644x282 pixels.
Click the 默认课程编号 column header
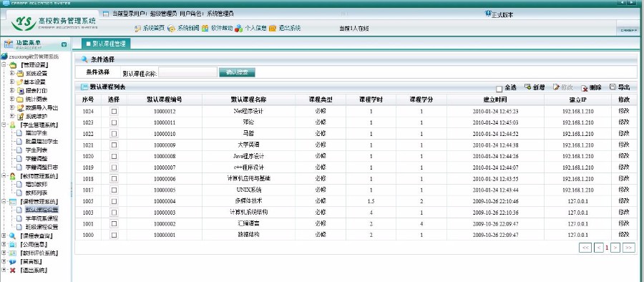coord(165,99)
